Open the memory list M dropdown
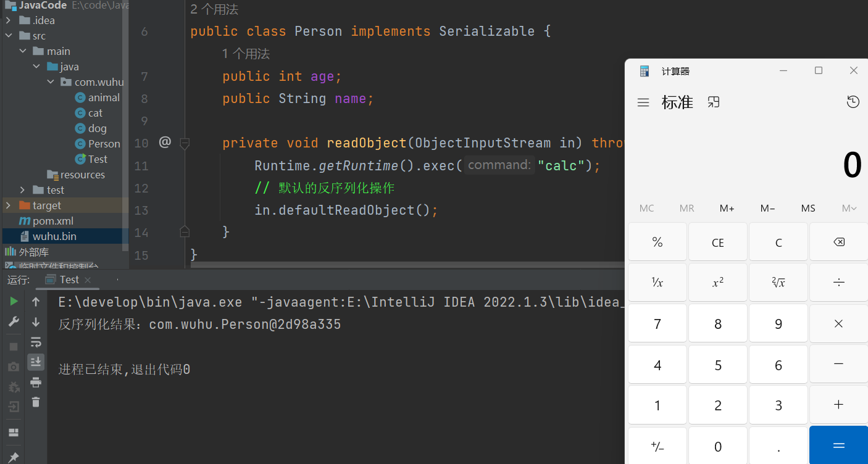This screenshot has height=464, width=868. (x=849, y=209)
